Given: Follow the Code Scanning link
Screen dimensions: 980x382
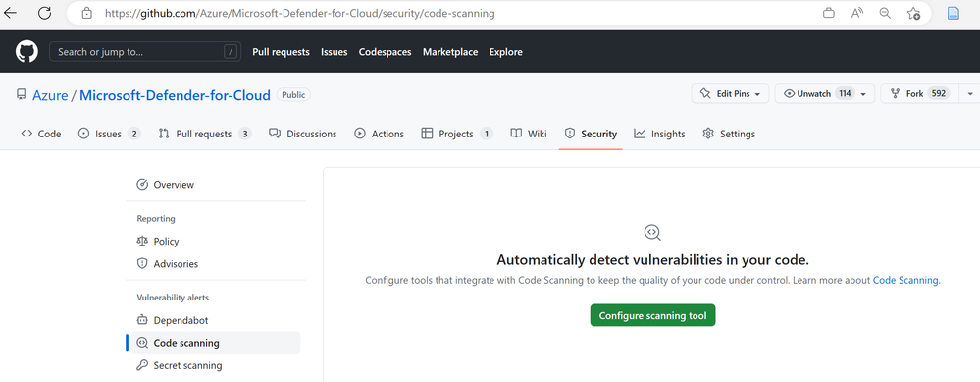Looking at the screenshot, I should coord(905,281).
